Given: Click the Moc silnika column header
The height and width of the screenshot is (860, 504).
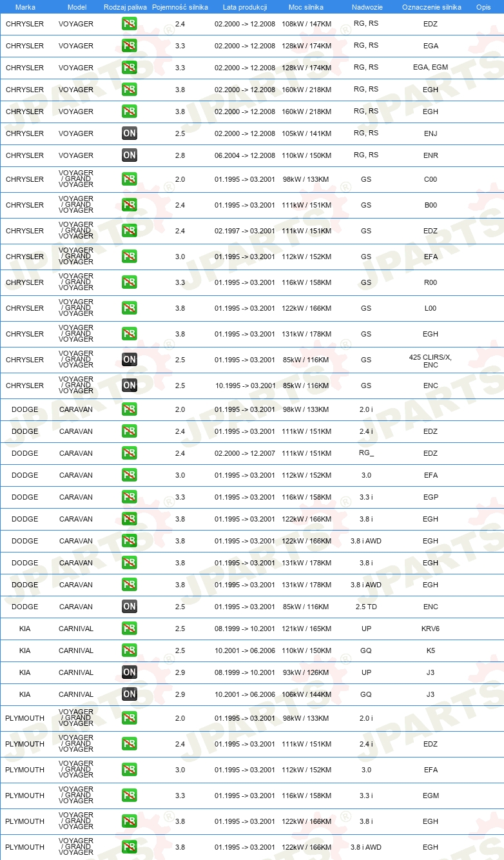Looking at the screenshot, I should coord(307,7).
